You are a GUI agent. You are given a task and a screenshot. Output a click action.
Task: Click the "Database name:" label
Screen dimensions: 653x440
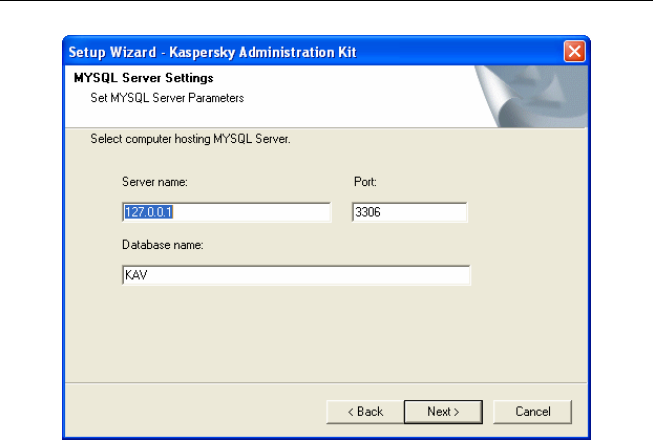162,245
